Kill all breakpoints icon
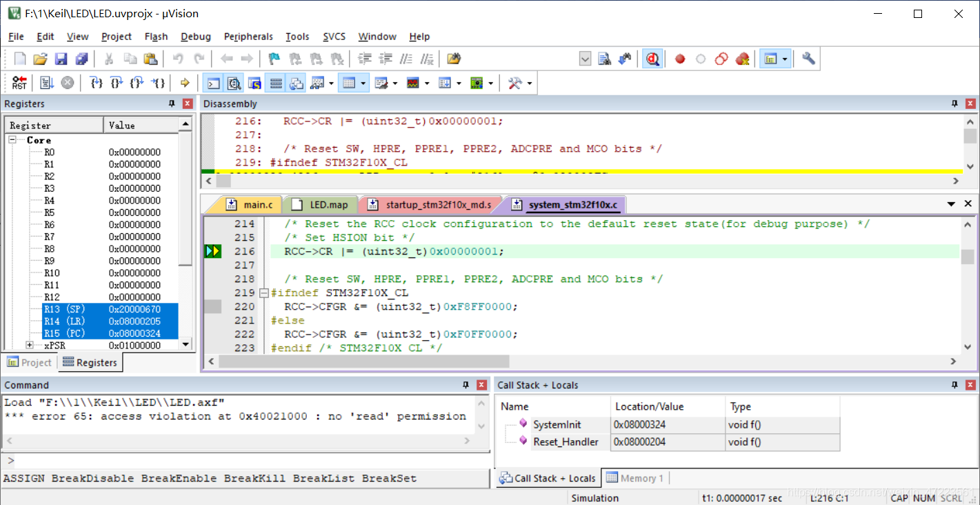Viewport: 980px width, 505px height. tap(743, 59)
